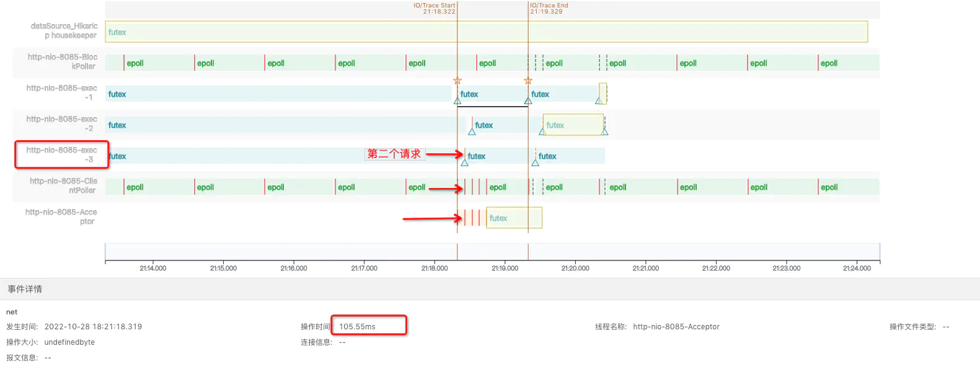Select the http-nio-8085-BlockPoller thread label
Screen dimensions: 980x382
62,61
